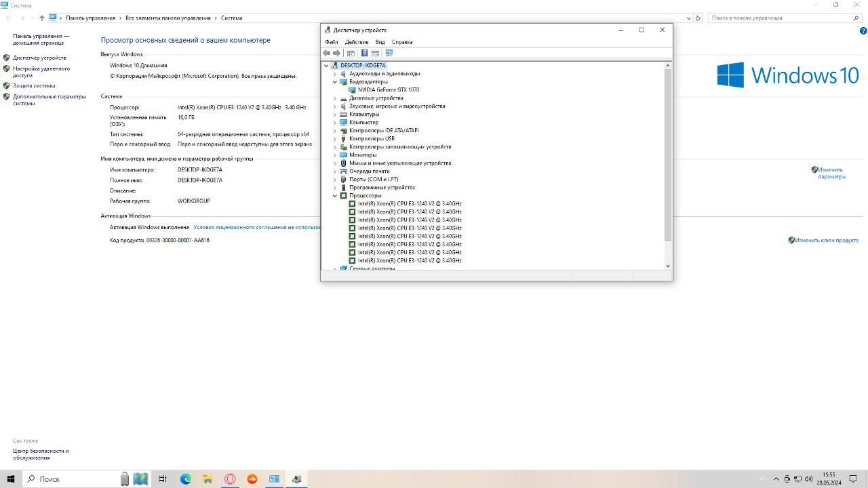This screenshot has height=488, width=868.
Task: Click the Панель управления breadcrumb in address bar
Action: tap(92, 18)
